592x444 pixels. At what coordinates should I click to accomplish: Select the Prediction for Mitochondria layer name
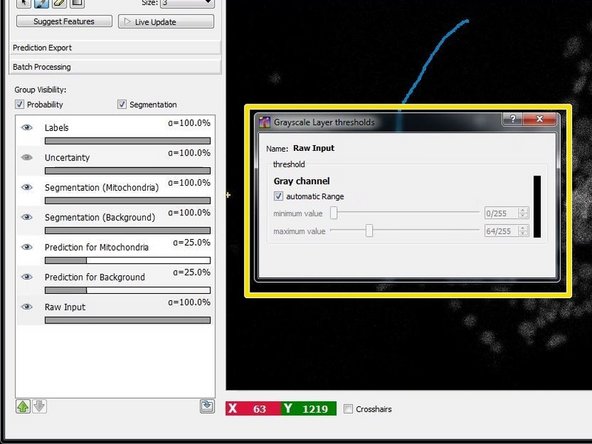[x=97, y=247]
